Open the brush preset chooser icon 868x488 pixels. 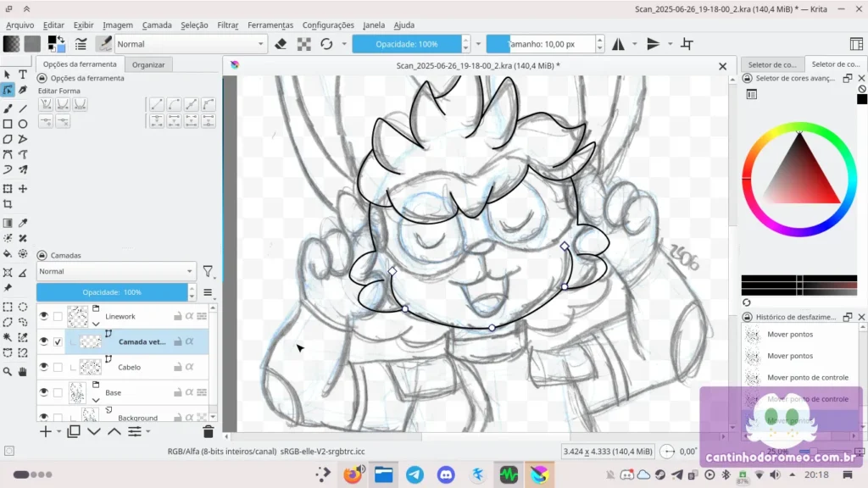pos(103,44)
